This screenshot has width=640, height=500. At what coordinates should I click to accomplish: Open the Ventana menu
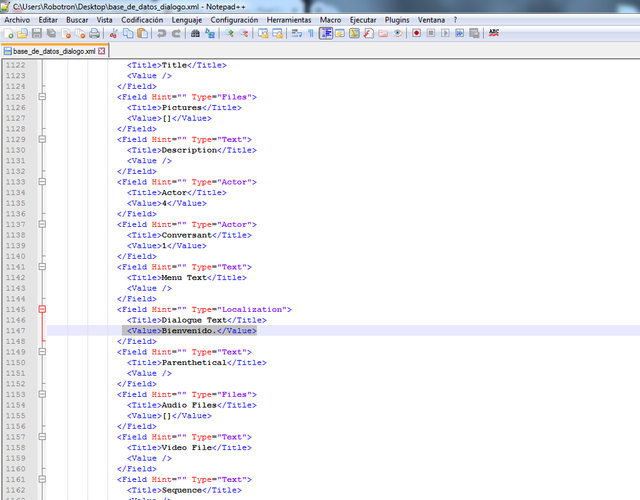[431, 20]
